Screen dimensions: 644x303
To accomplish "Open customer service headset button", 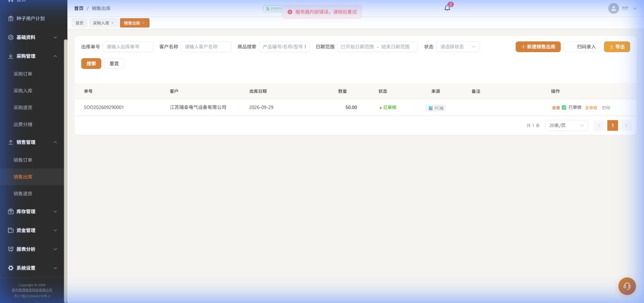I will pyautogui.click(x=627, y=286).
